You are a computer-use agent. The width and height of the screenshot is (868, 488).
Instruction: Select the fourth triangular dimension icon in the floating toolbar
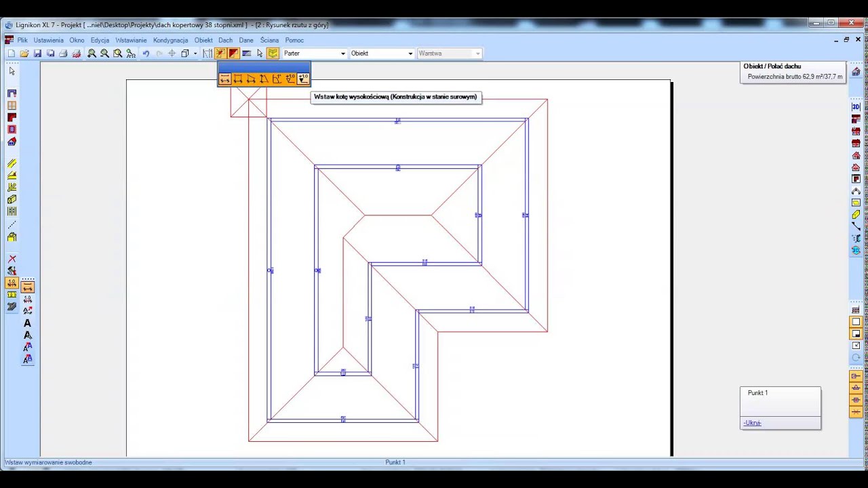point(264,79)
